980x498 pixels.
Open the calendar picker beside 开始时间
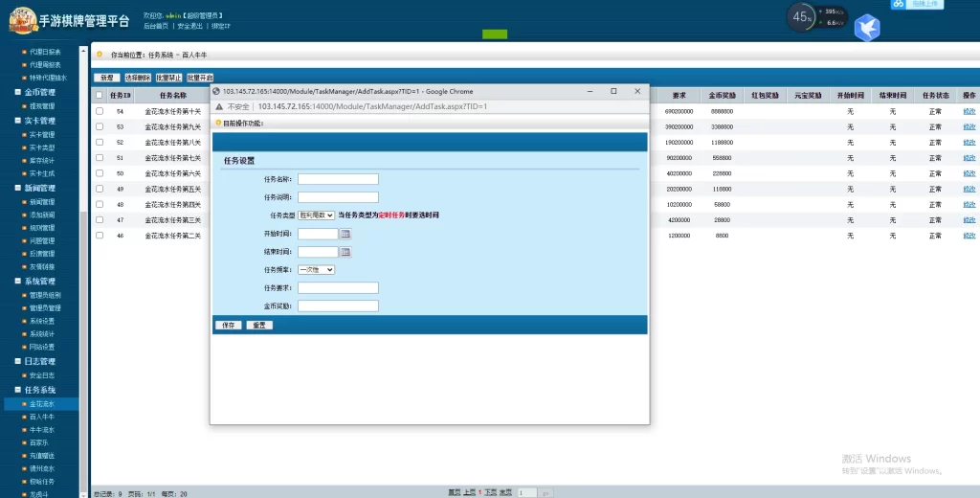tap(346, 234)
